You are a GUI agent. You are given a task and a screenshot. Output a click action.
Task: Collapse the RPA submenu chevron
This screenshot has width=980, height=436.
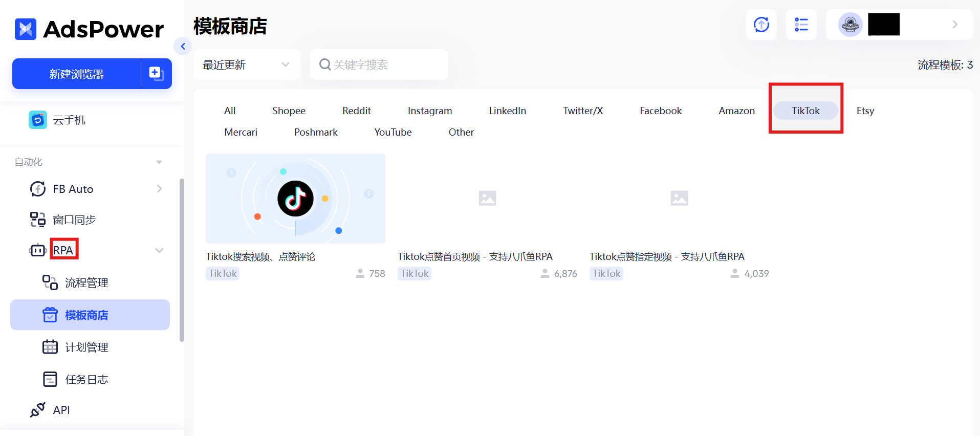159,250
